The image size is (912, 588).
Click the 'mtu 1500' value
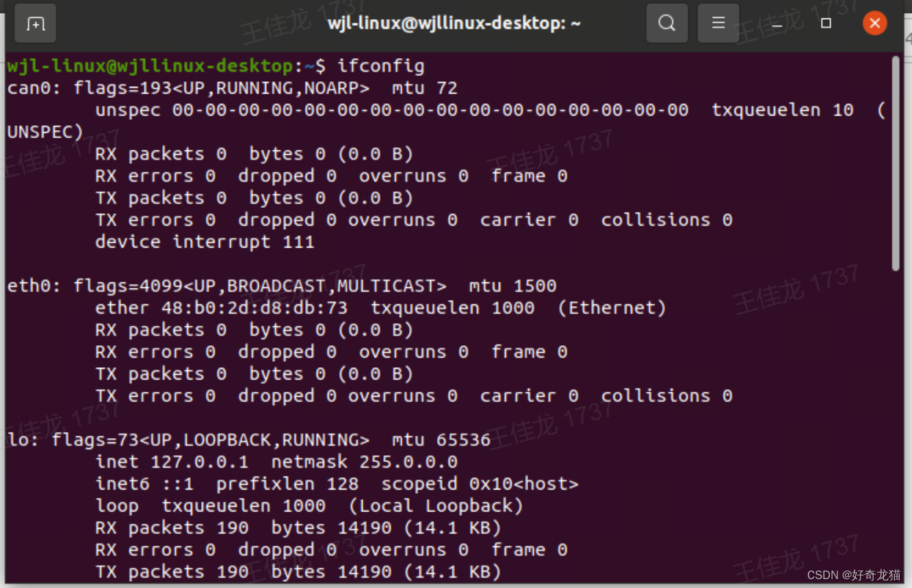[x=512, y=286]
